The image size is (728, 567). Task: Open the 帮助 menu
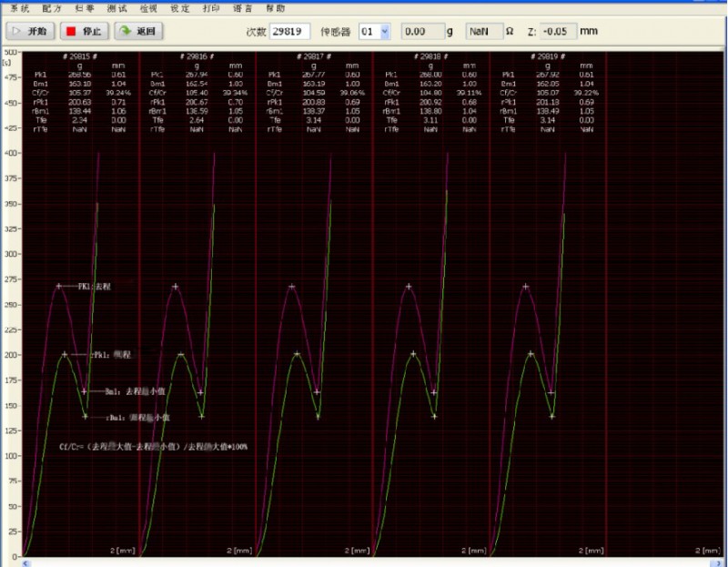click(276, 8)
